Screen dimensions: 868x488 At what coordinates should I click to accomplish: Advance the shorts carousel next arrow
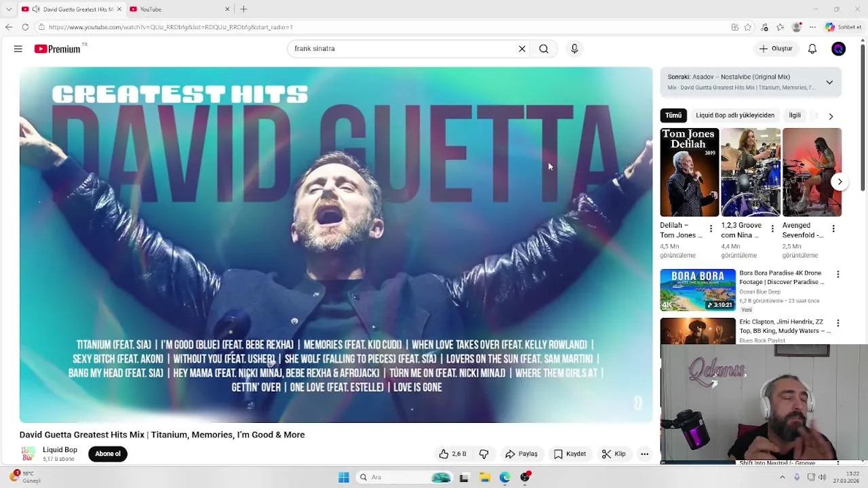pyautogui.click(x=840, y=182)
